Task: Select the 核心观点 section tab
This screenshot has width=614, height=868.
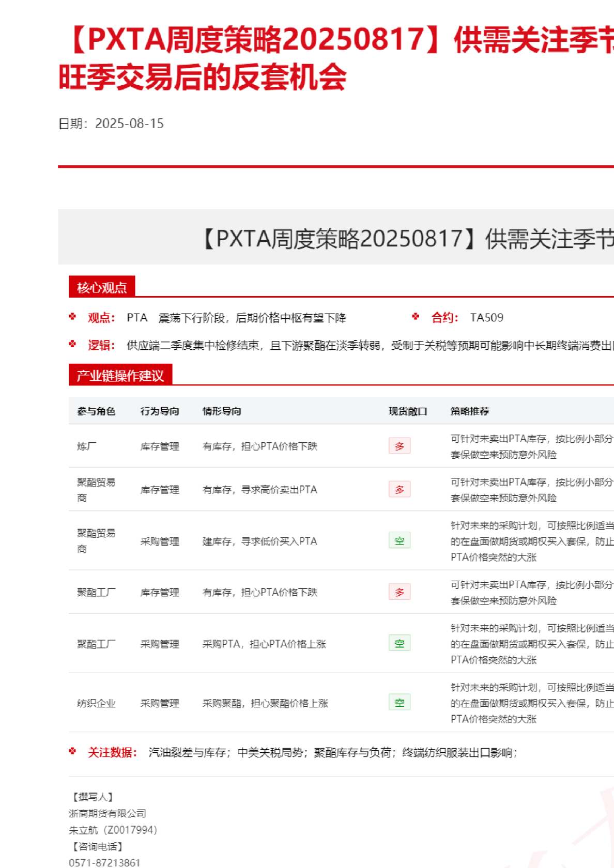Action: pyautogui.click(x=102, y=287)
